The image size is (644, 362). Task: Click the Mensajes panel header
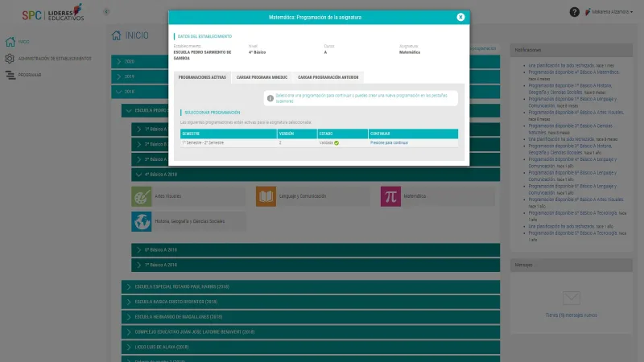572,265
